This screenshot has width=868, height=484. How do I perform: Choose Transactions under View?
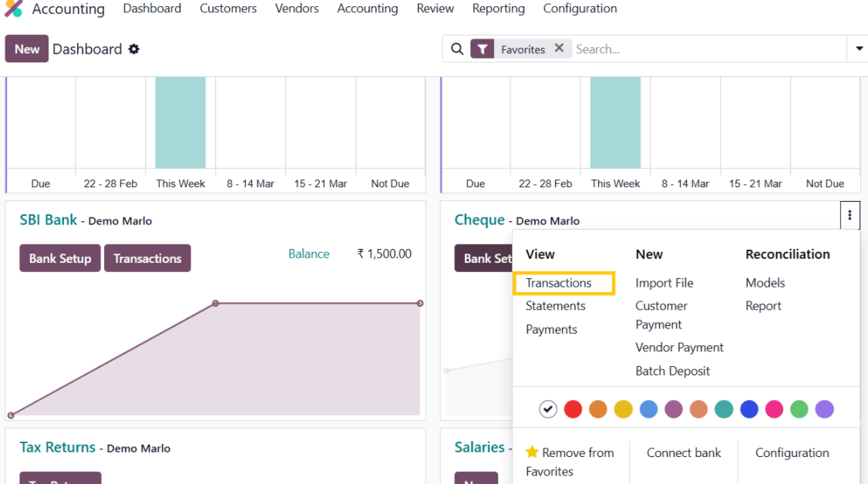[559, 283]
